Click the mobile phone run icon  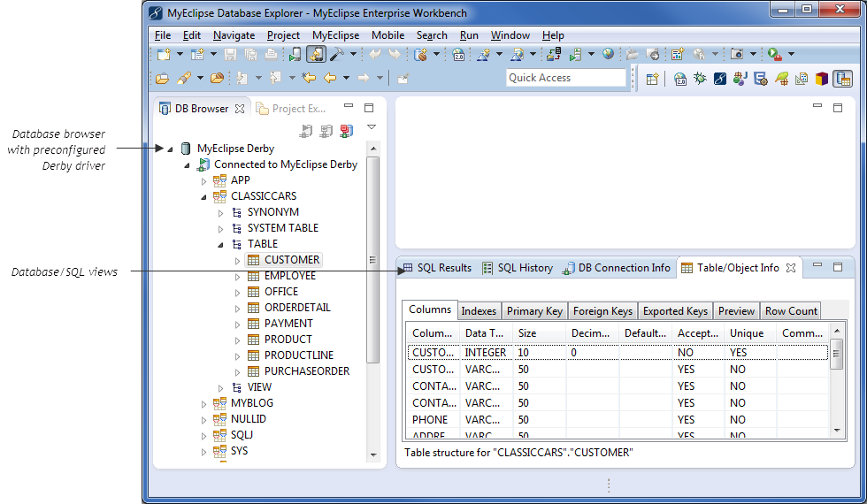point(295,55)
